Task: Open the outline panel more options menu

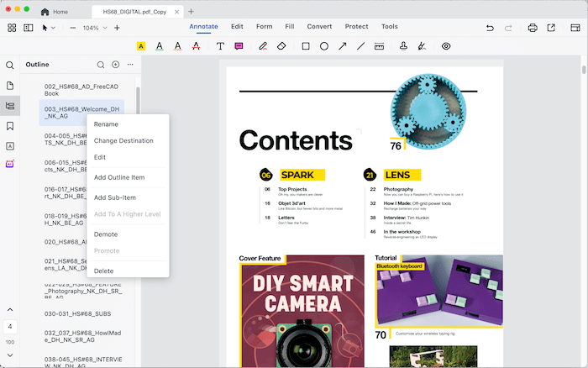Action: coord(130,65)
